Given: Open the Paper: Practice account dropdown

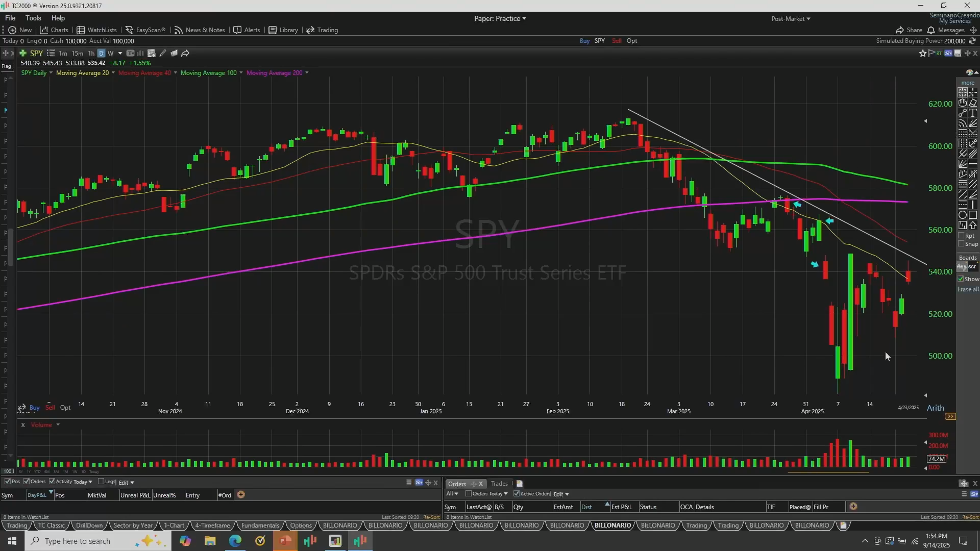Looking at the screenshot, I should click(500, 18).
